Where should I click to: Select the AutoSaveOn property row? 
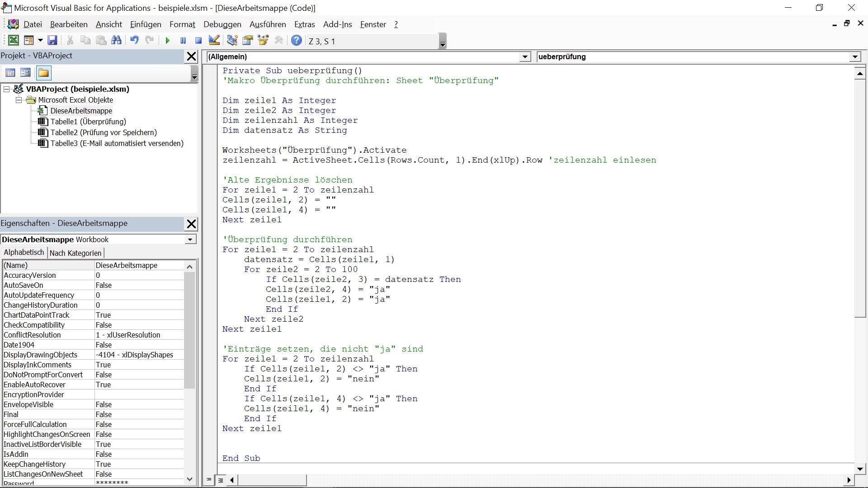pos(93,285)
